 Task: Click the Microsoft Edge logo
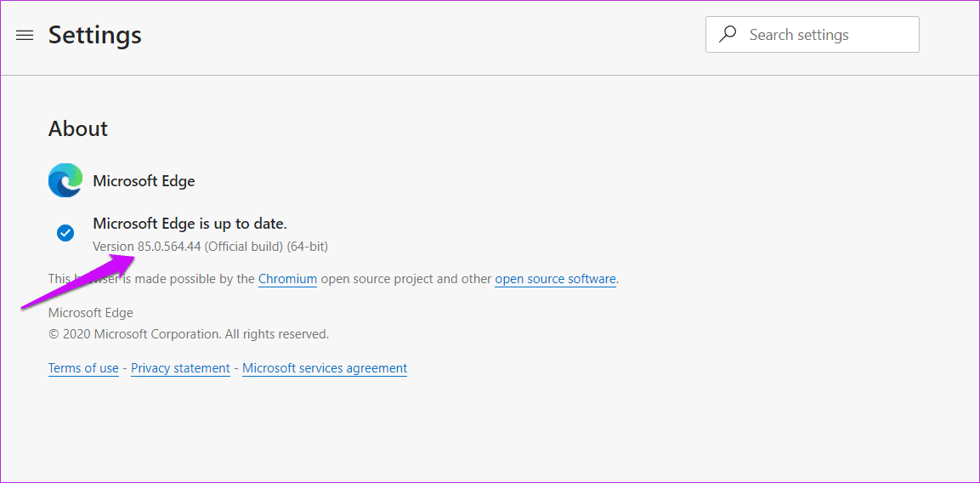[65, 181]
